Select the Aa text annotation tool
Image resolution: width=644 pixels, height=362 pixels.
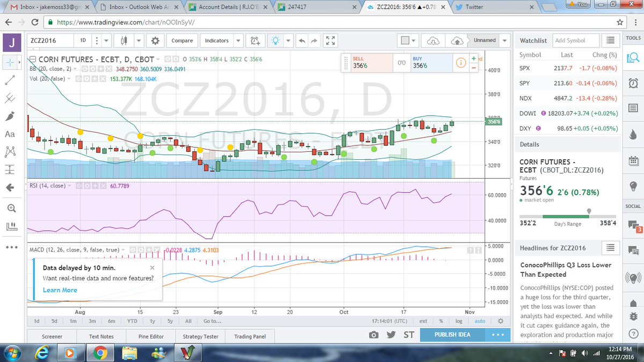coord(10,134)
